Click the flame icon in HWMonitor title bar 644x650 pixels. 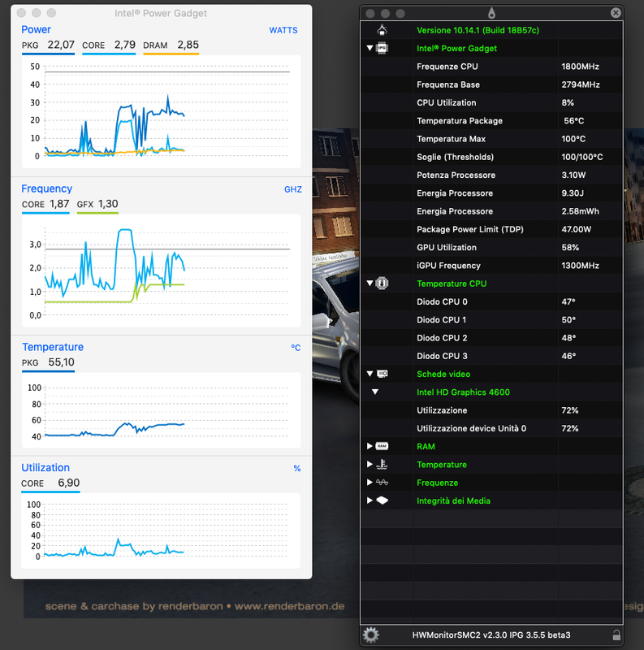pos(491,13)
